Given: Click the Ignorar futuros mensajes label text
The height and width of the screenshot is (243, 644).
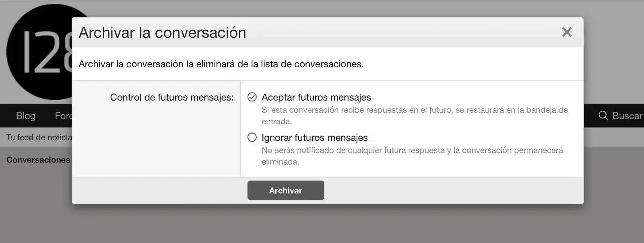Looking at the screenshot, I should [x=315, y=138].
